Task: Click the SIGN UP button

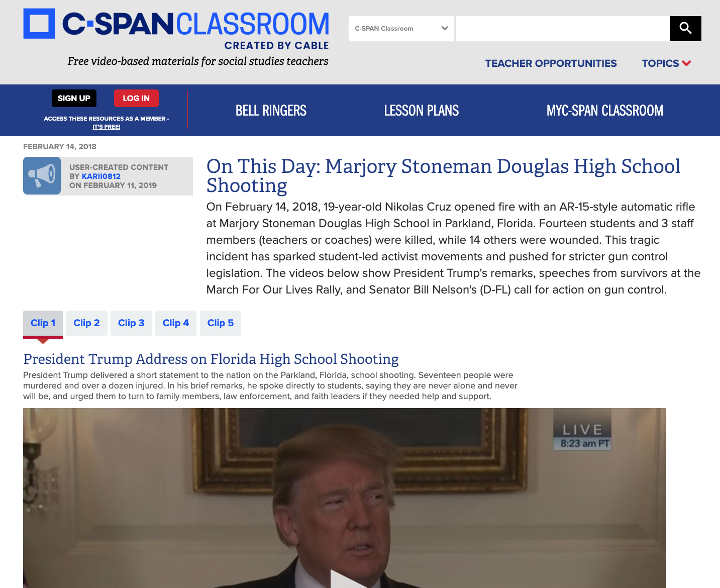Action: click(73, 98)
